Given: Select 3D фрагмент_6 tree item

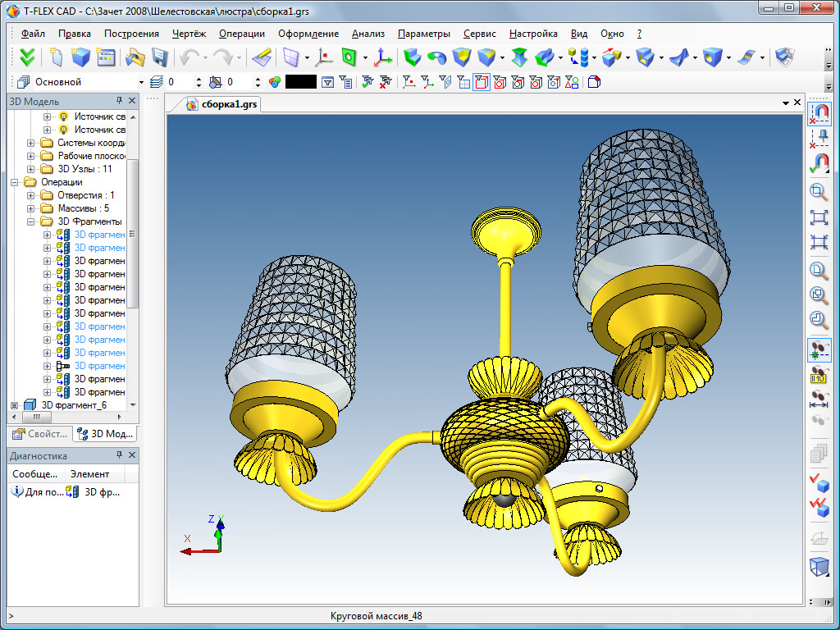Looking at the screenshot, I should (74, 405).
